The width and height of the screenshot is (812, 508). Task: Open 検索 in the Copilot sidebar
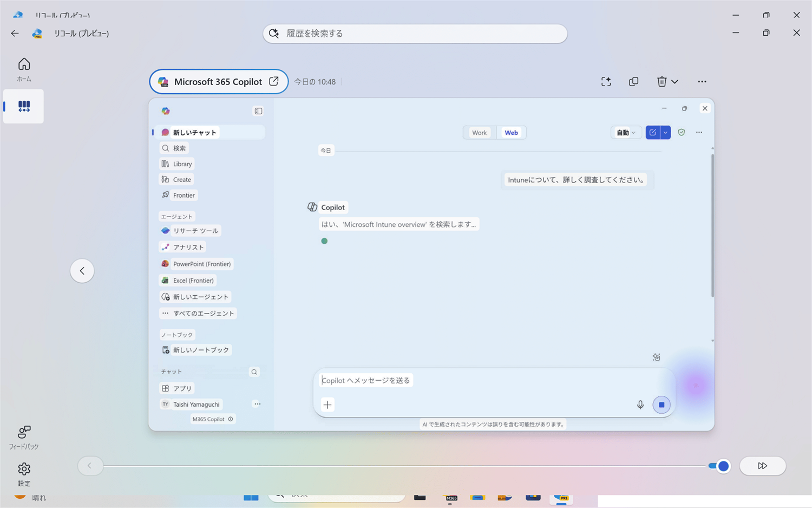pyautogui.click(x=174, y=148)
